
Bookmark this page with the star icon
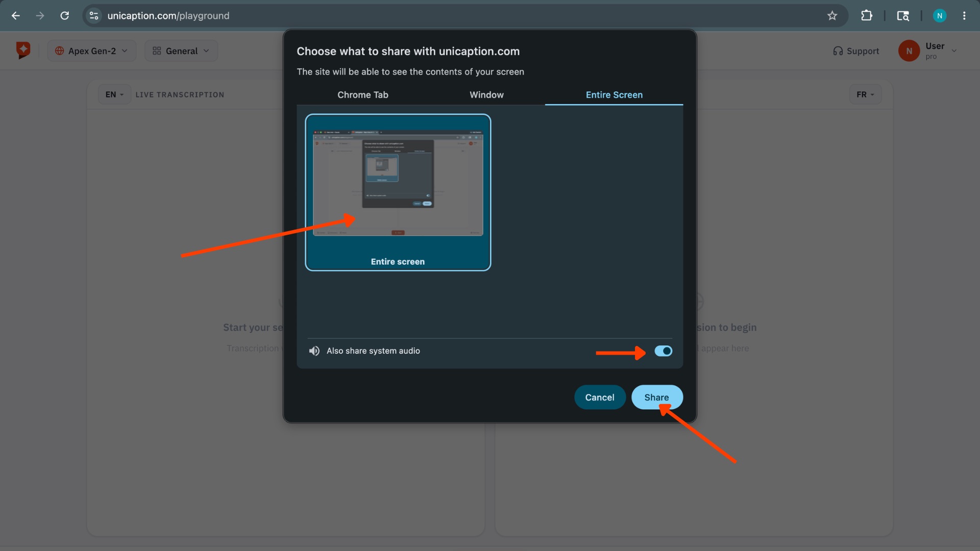tap(832, 16)
